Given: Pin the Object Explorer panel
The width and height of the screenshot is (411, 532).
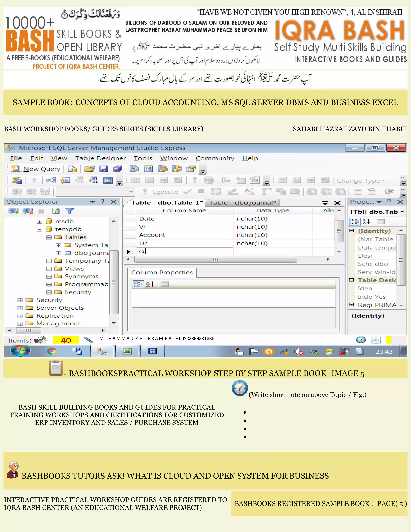Looking at the screenshot, I should [x=102, y=201].
